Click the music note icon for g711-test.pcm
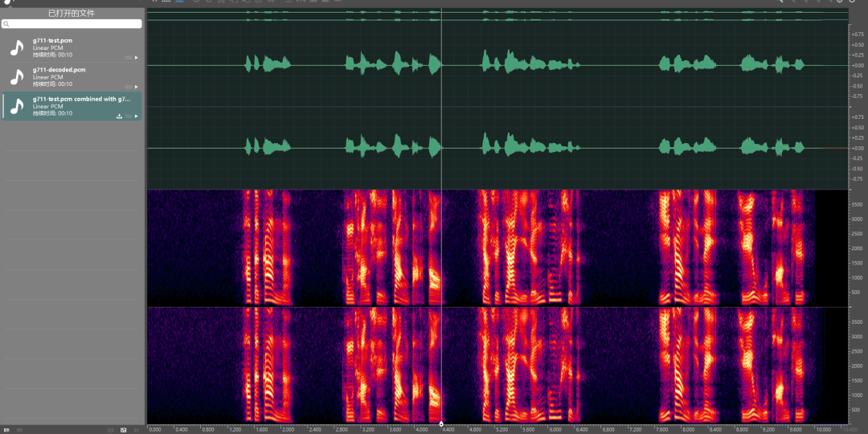The image size is (868, 434). 17,47
